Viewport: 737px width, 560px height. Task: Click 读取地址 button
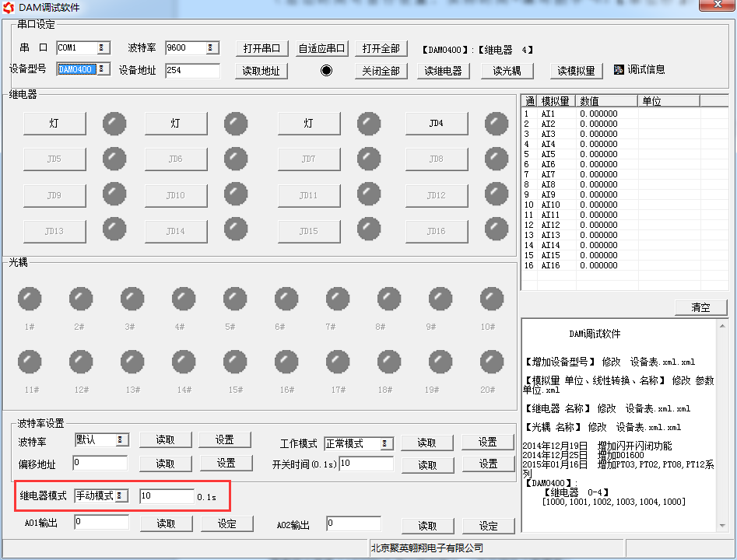click(261, 71)
